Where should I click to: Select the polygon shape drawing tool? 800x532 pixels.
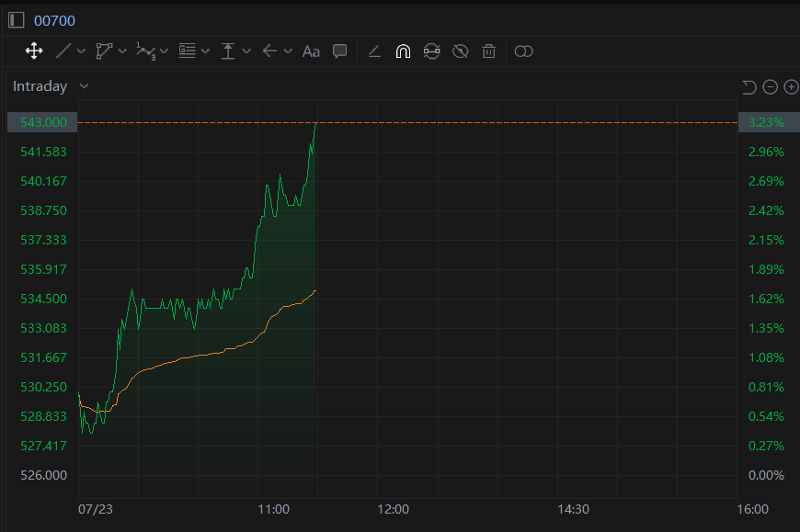pos(104,51)
